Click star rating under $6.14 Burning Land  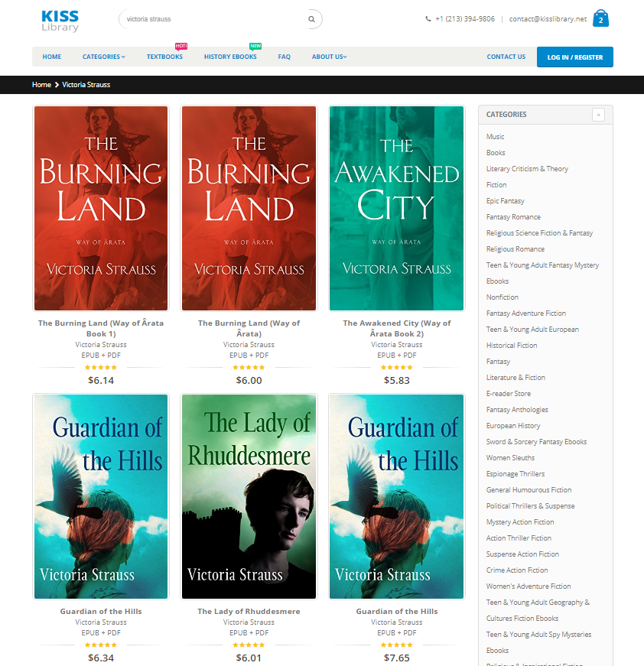(x=101, y=367)
